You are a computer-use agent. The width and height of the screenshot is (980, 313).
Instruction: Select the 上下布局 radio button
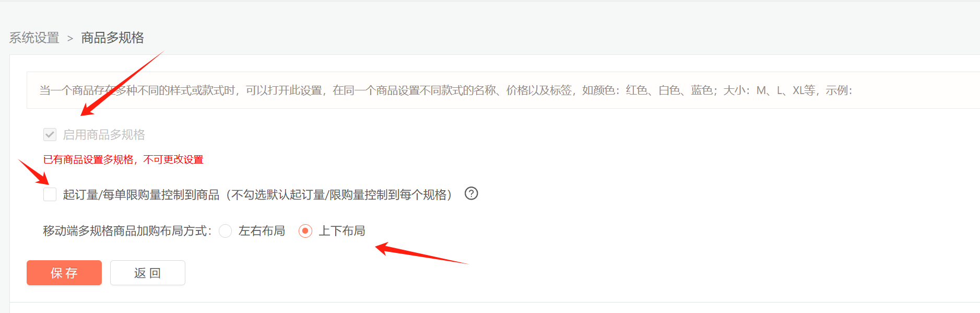pyautogui.click(x=305, y=231)
